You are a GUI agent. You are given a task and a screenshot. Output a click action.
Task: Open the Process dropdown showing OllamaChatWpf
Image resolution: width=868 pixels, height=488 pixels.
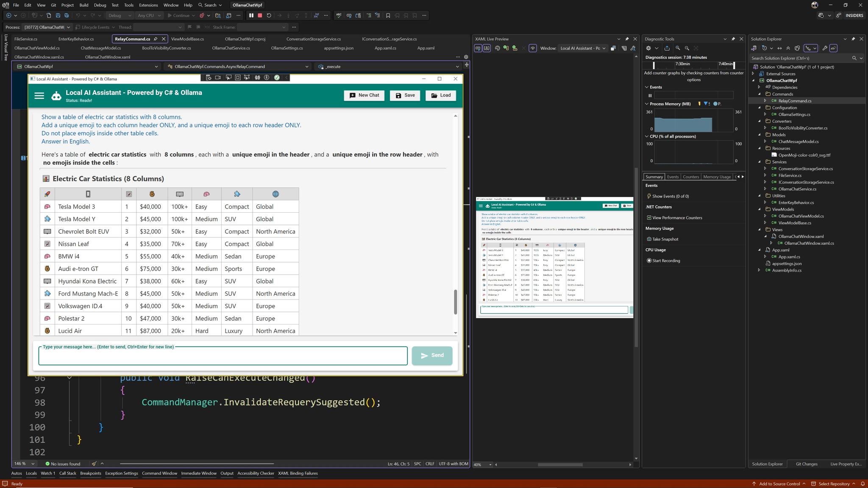click(x=47, y=27)
